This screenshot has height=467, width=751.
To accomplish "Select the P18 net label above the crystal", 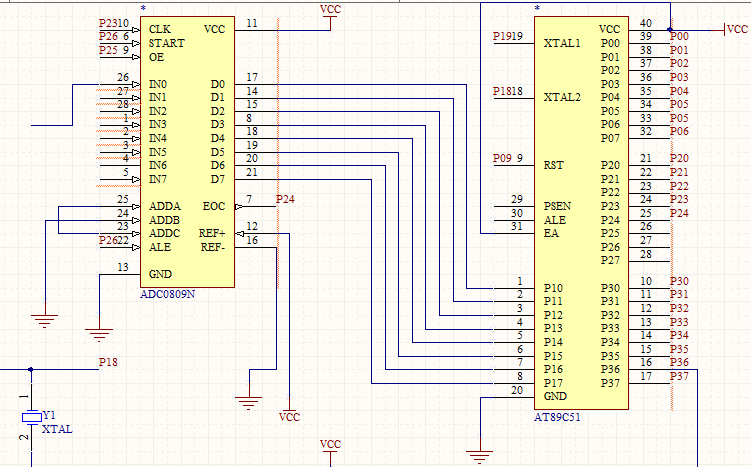I will [x=108, y=362].
